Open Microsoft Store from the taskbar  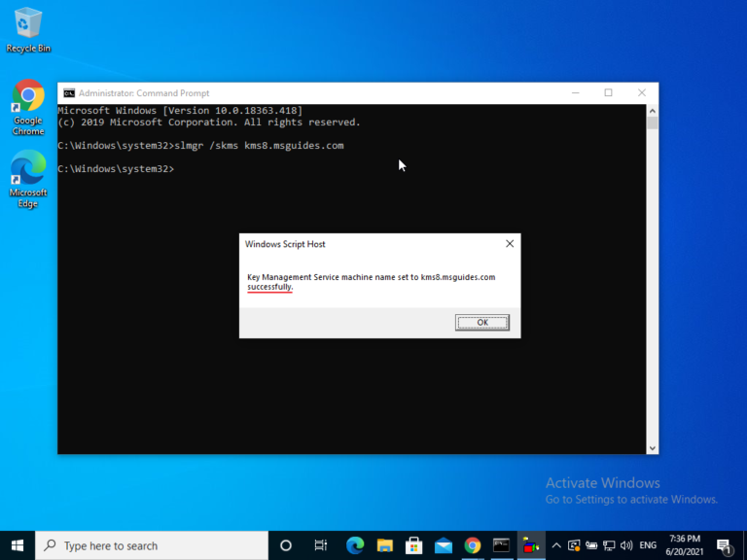[413, 545]
